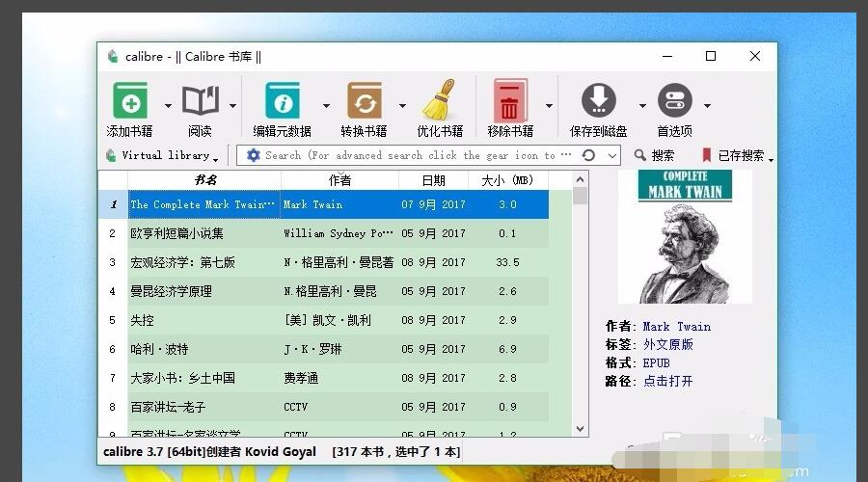
Task: Sort by the 大小 (MB) column header
Action: [x=507, y=180]
